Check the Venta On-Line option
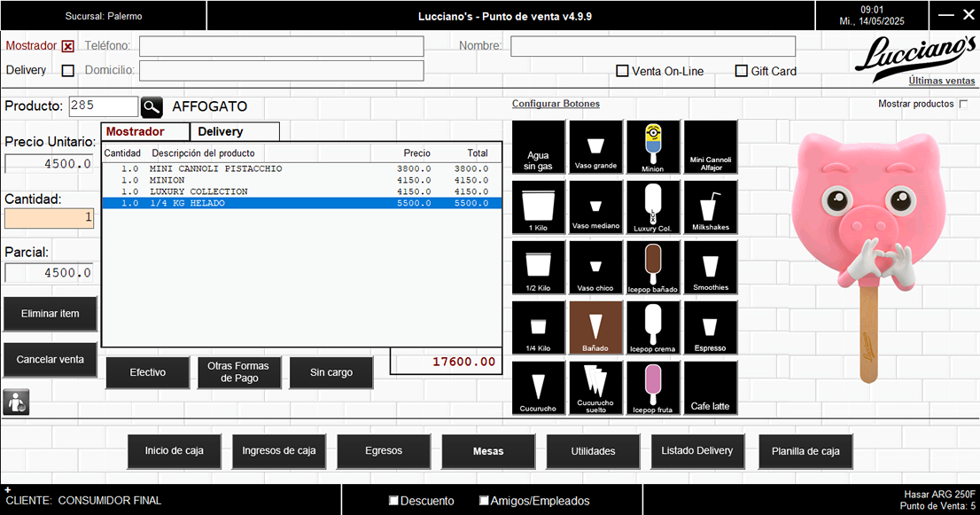This screenshot has height=515, width=980. tap(623, 71)
